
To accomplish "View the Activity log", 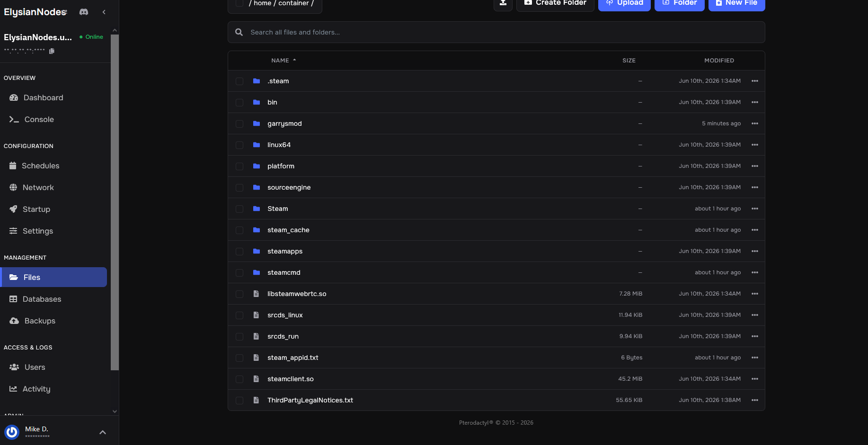I will coord(53,389).
